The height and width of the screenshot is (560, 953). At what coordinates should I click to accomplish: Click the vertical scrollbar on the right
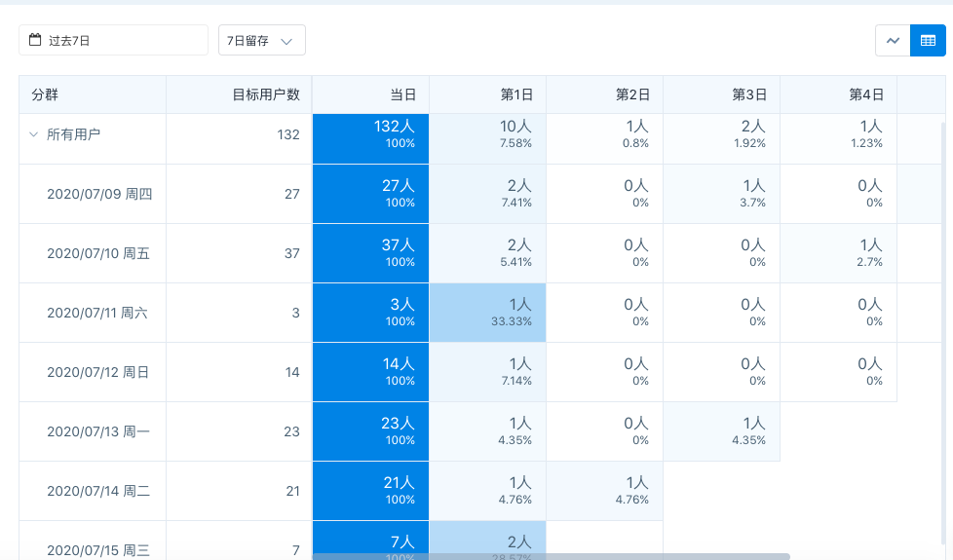coord(947,321)
